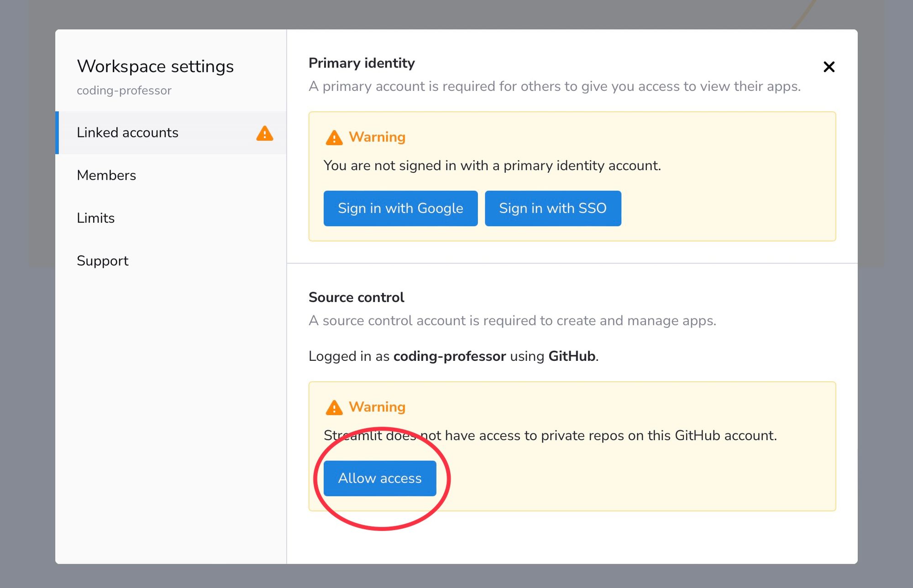The width and height of the screenshot is (913, 588).
Task: Click the Source control warning triangle icon
Action: [x=334, y=407]
